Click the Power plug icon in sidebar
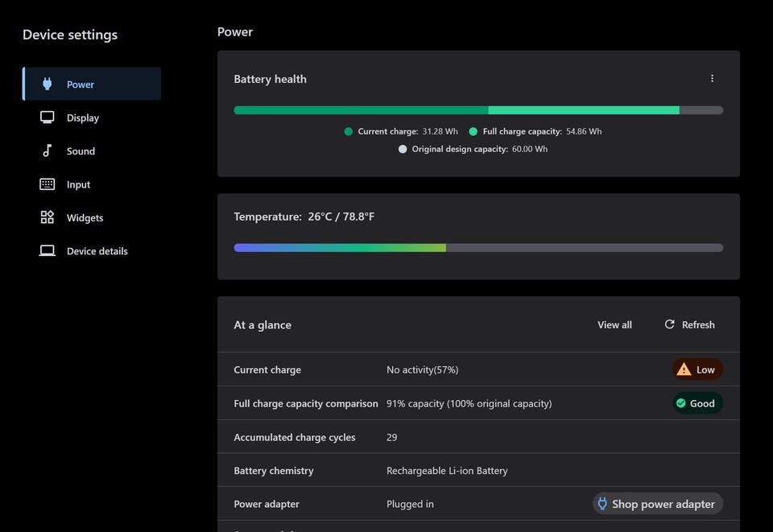Viewport: 773px width, 532px height. (48, 84)
